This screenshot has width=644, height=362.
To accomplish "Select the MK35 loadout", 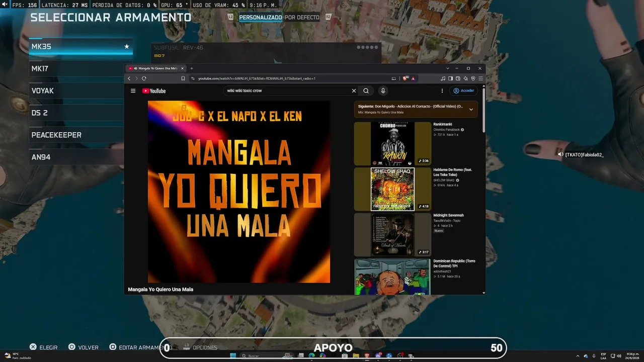I will 80,46.
